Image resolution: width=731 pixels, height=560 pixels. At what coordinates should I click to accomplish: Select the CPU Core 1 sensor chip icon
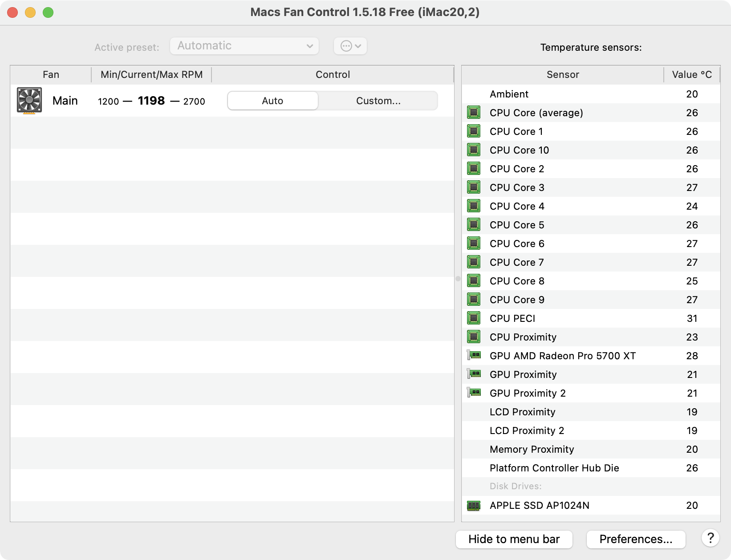(x=473, y=131)
